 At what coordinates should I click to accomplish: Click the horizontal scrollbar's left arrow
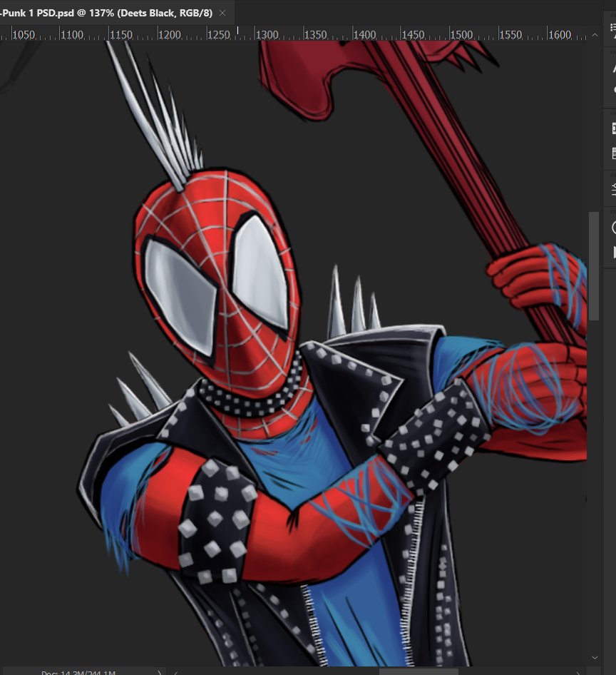[x=176, y=672]
